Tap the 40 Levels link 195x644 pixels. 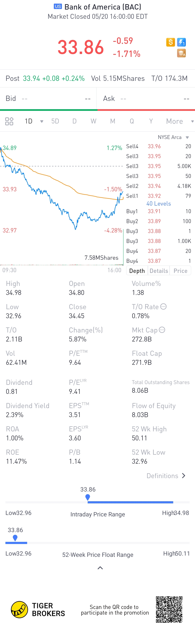point(159,203)
